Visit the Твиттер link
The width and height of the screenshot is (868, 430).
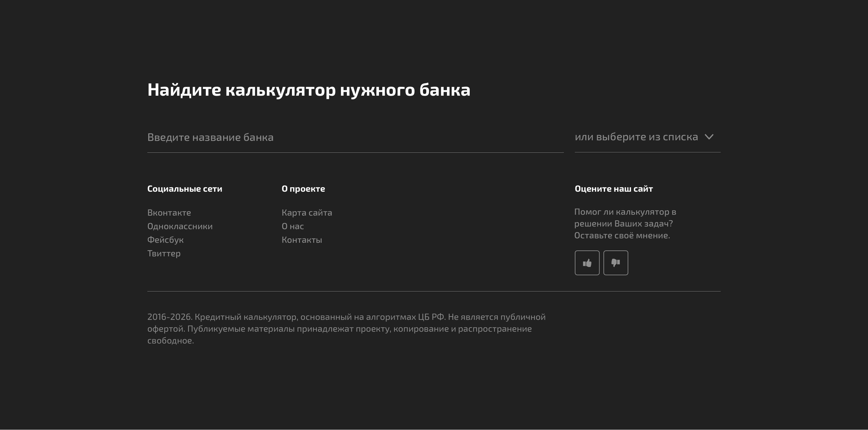[164, 253]
